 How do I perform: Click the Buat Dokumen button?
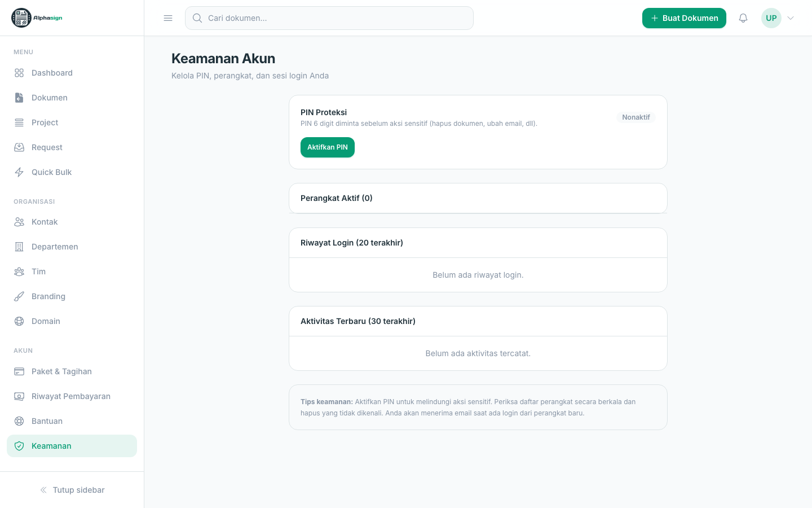pos(684,18)
